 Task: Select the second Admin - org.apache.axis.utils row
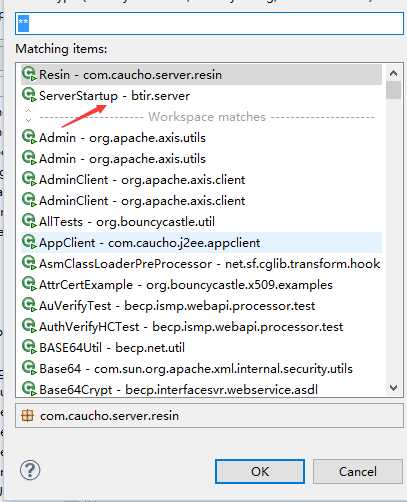201,159
